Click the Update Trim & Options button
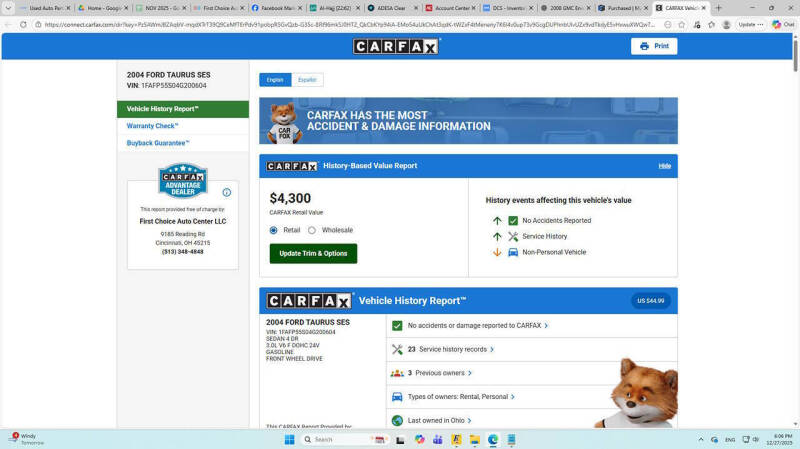This screenshot has height=449, width=800. tap(313, 254)
